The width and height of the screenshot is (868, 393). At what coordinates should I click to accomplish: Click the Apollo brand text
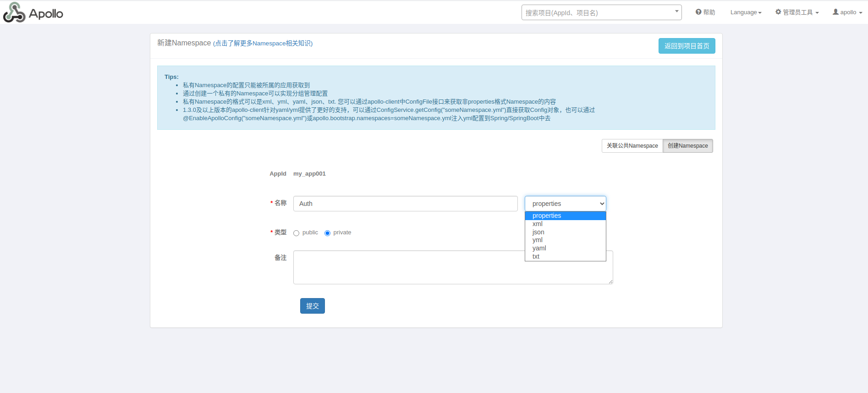tap(46, 13)
